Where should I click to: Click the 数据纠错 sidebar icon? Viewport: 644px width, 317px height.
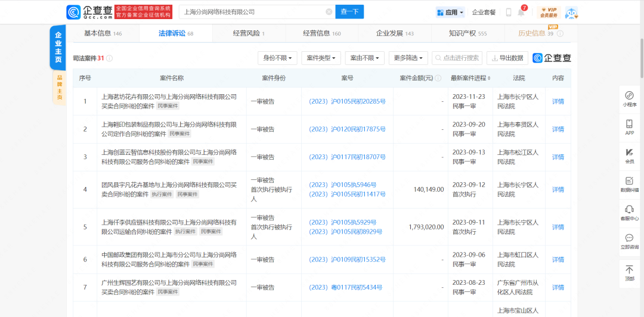(x=629, y=184)
